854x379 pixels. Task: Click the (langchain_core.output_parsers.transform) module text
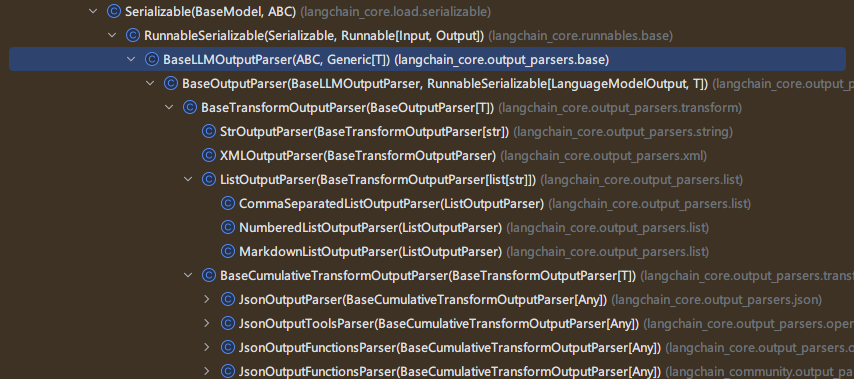tap(620, 108)
